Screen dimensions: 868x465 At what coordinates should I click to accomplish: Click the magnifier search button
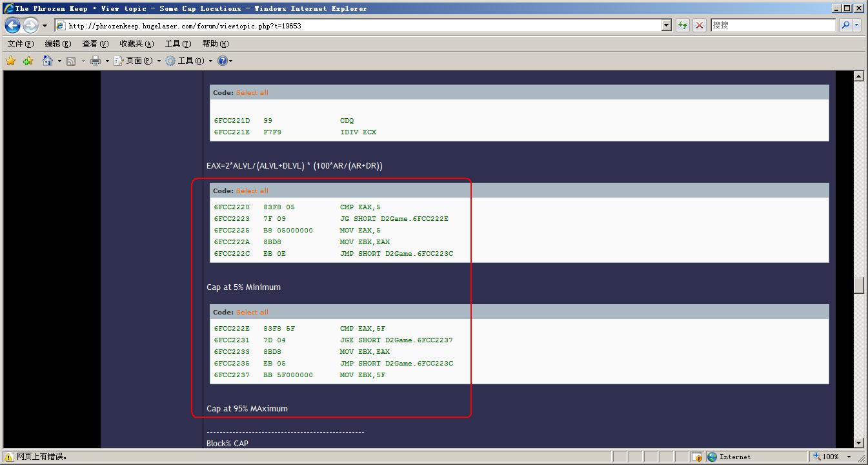[x=845, y=25]
